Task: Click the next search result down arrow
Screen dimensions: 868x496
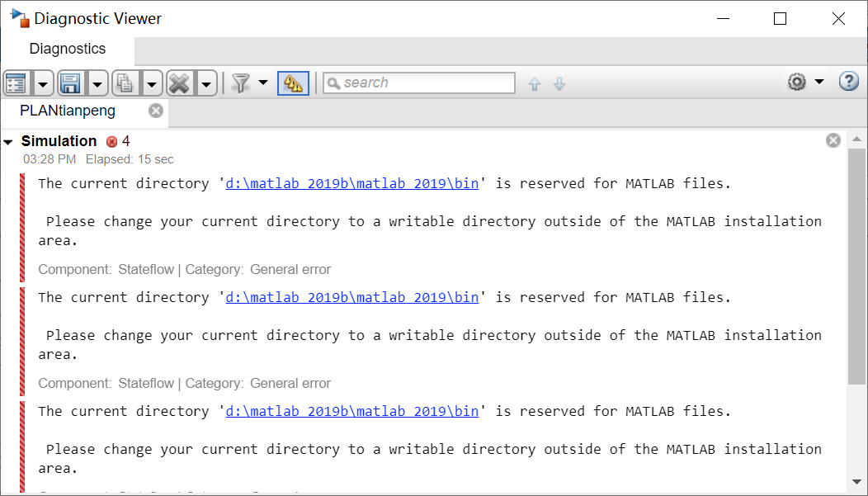Action: (x=559, y=83)
